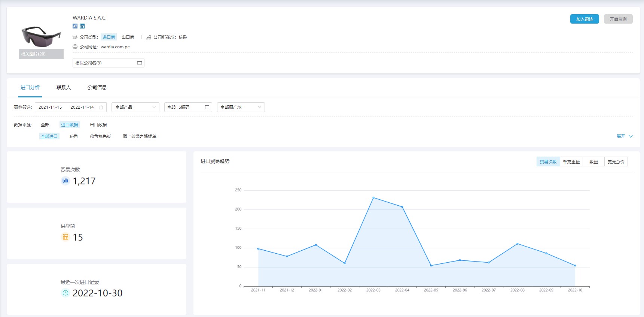The image size is (644, 317).
Task: Click the window icon in 全部HS编码 field
Action: [207, 107]
